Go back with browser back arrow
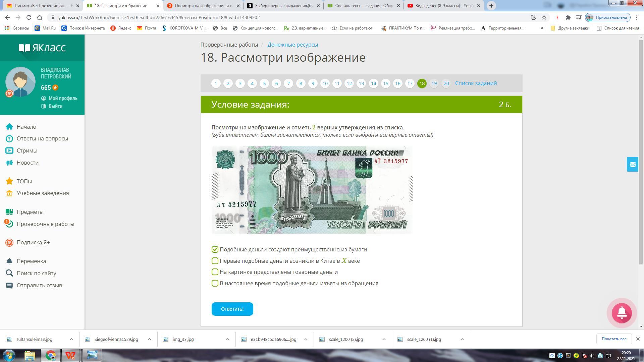 (7, 17)
